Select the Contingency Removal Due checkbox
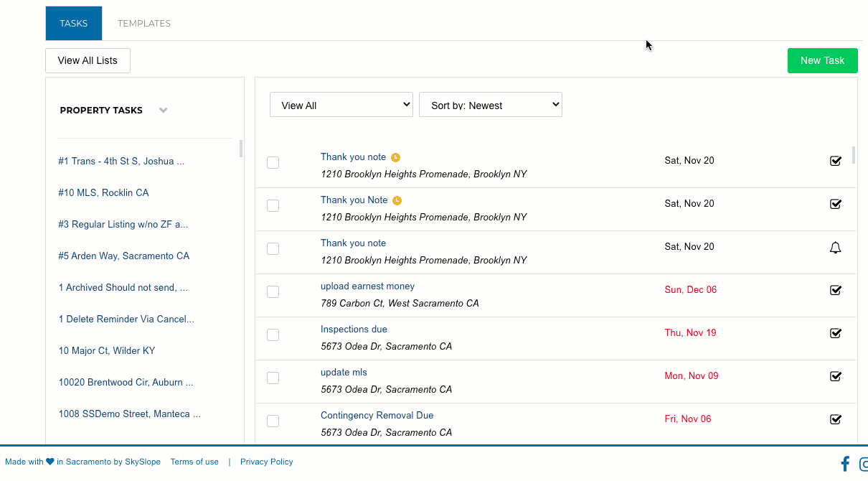Image resolution: width=868 pixels, height=481 pixels. (273, 421)
